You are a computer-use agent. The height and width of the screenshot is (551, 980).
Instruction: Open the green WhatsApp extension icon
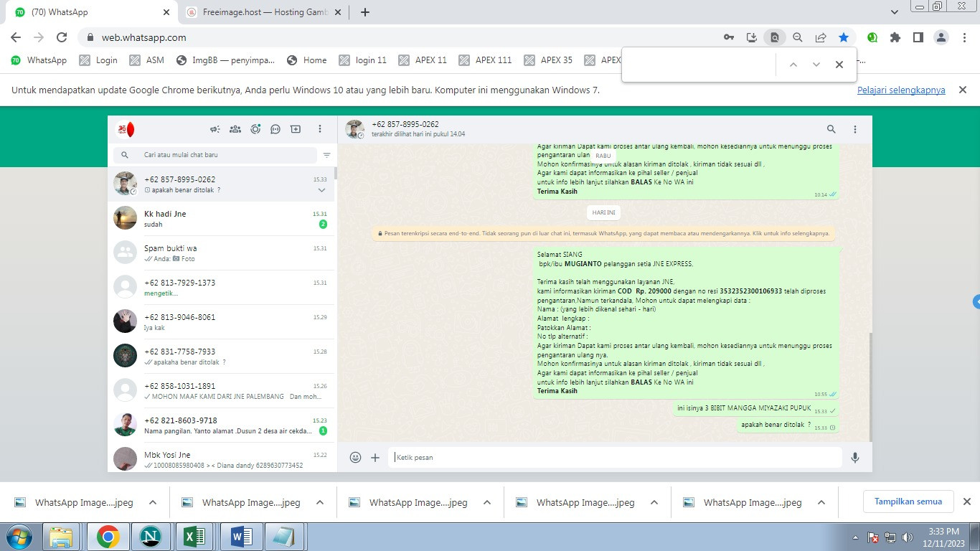coord(872,37)
